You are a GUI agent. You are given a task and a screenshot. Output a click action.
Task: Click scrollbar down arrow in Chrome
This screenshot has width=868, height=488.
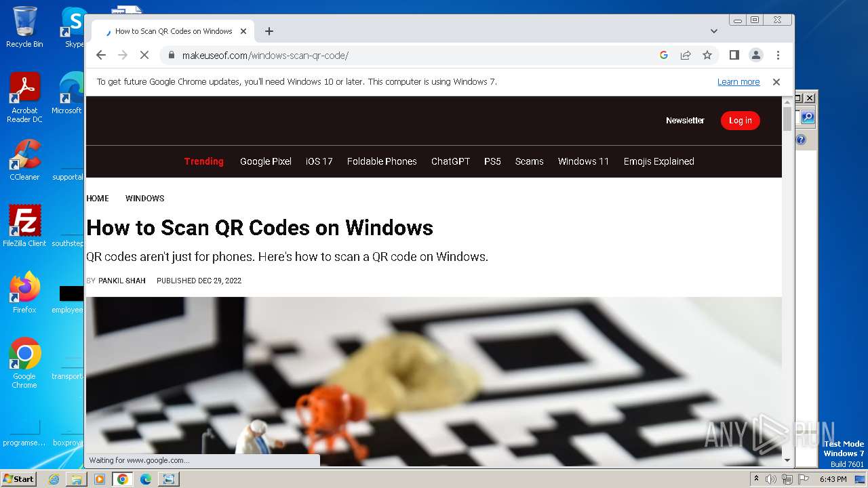click(787, 460)
